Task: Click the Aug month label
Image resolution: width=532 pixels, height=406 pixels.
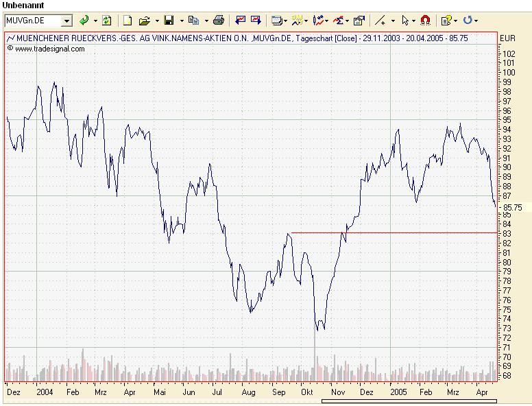Action: pyautogui.click(x=248, y=392)
